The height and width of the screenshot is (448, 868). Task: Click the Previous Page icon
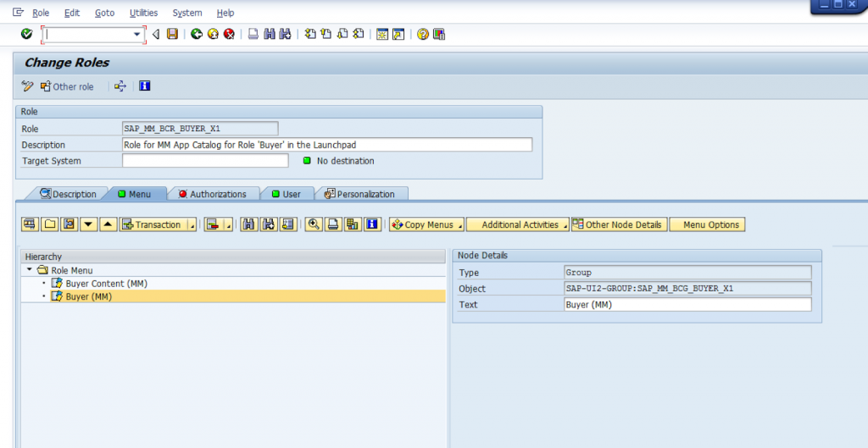(x=326, y=34)
